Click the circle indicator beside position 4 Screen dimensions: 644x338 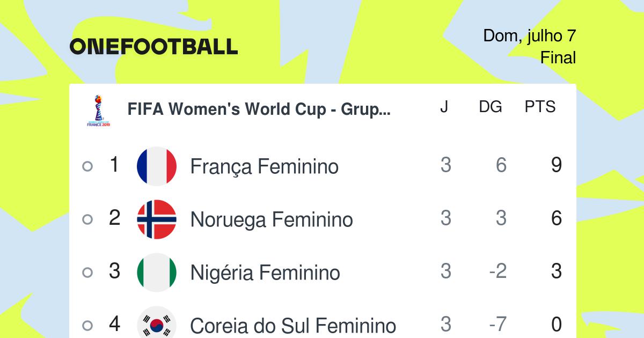(87, 326)
